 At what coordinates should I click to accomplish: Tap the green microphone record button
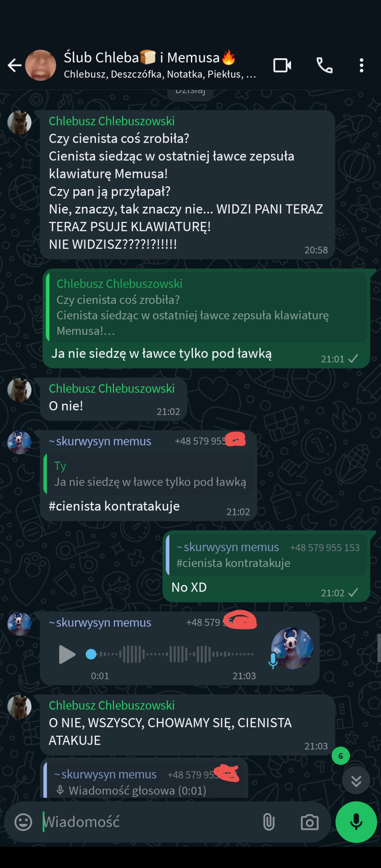[x=356, y=822]
